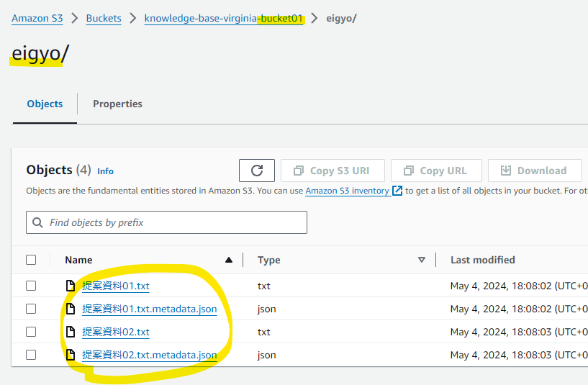Viewport: 588px width, 385px height.
Task: Open the 提案資料01.txt object link
Action: tap(116, 286)
